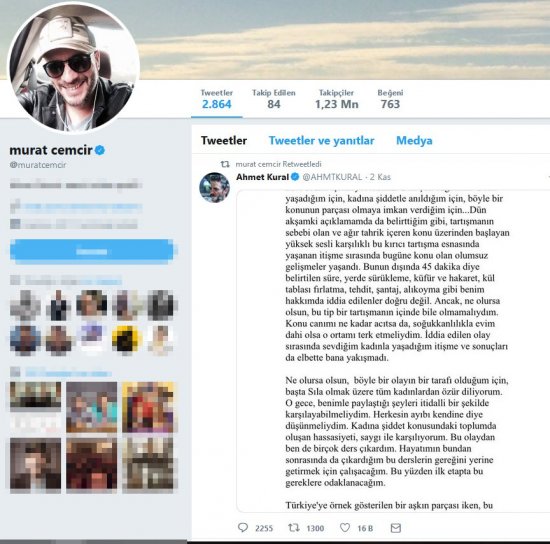550x544 pixels.
Task: Click verified badge next to Ahmet Kural
Action: (x=295, y=177)
